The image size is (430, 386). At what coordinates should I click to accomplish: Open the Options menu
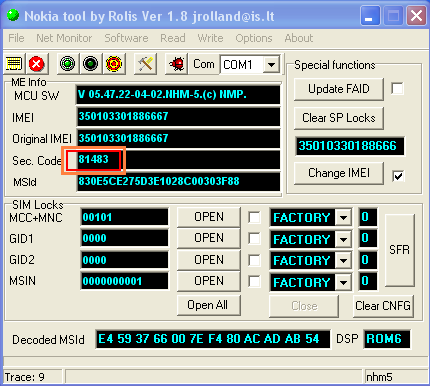[254, 38]
